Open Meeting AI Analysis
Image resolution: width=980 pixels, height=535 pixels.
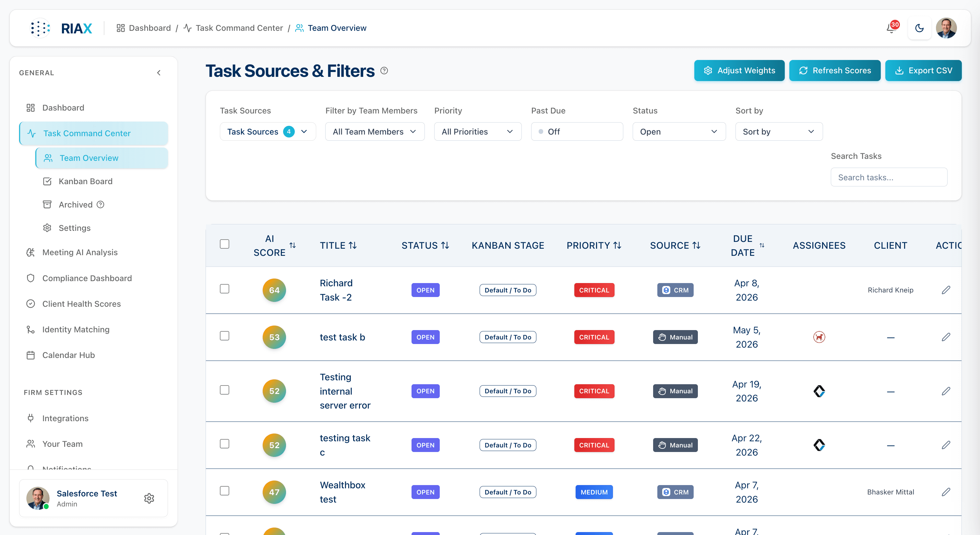coord(94,252)
